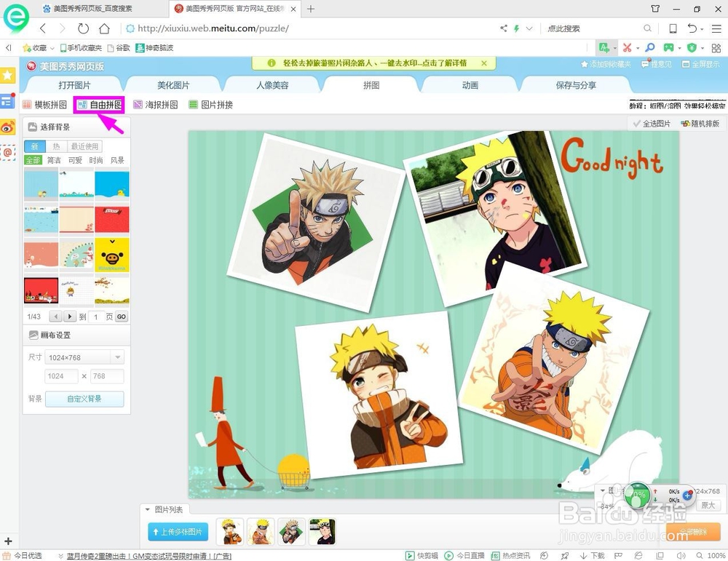Click 下载 download icon in the status bar
728x561 pixels.
click(x=592, y=555)
